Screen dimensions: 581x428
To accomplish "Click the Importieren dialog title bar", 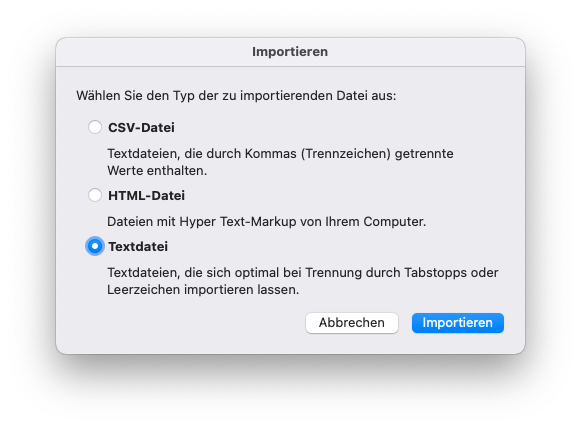I will [290, 52].
